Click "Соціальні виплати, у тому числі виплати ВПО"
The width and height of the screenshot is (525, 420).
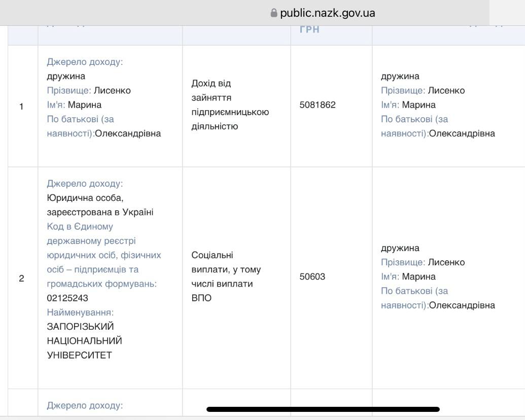(226, 276)
